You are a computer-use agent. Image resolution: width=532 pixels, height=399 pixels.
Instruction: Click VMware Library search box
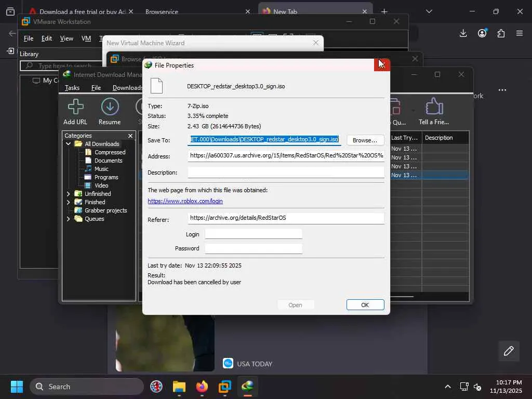[61, 65]
